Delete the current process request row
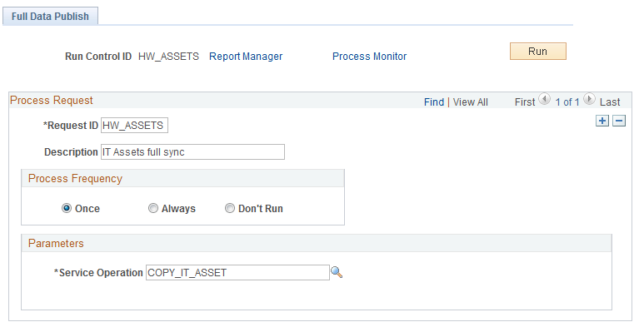The image size is (644, 327). point(619,121)
